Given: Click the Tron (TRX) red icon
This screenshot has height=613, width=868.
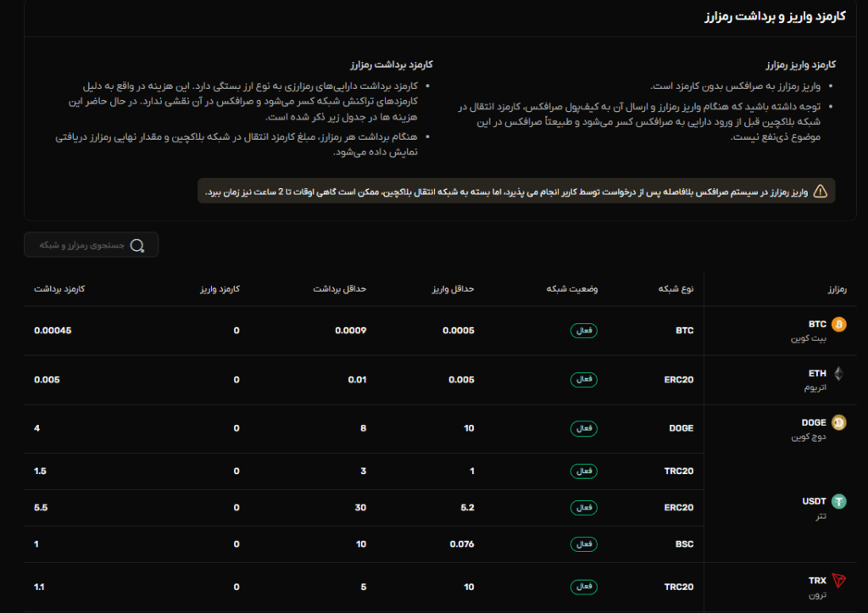Looking at the screenshot, I should 839,582.
